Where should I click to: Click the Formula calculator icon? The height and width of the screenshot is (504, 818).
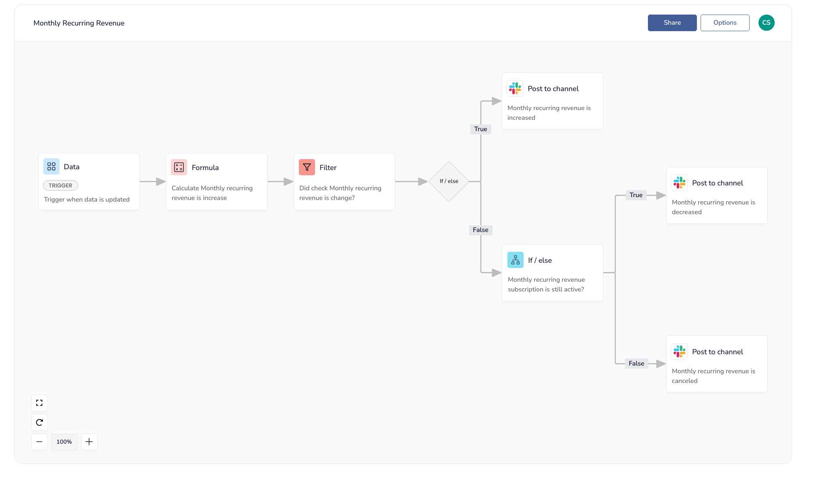[179, 167]
